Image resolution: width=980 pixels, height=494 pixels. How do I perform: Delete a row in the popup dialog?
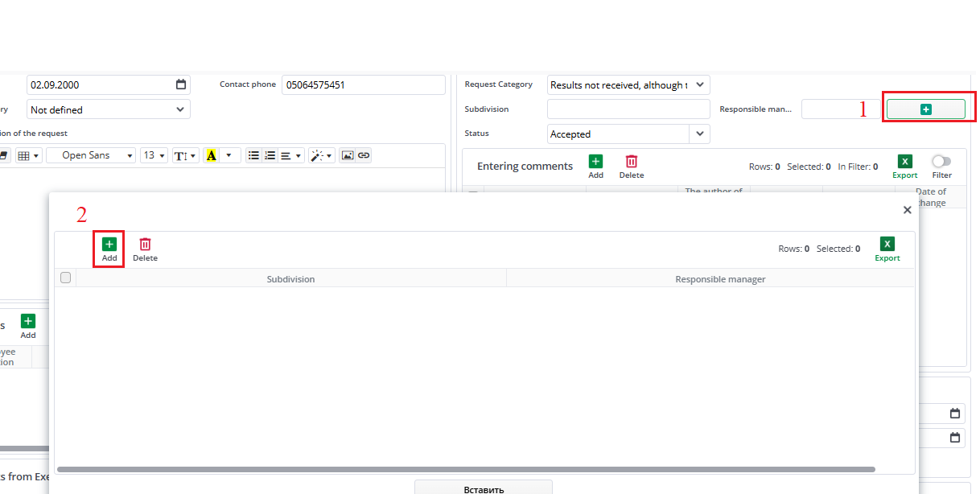tap(145, 249)
